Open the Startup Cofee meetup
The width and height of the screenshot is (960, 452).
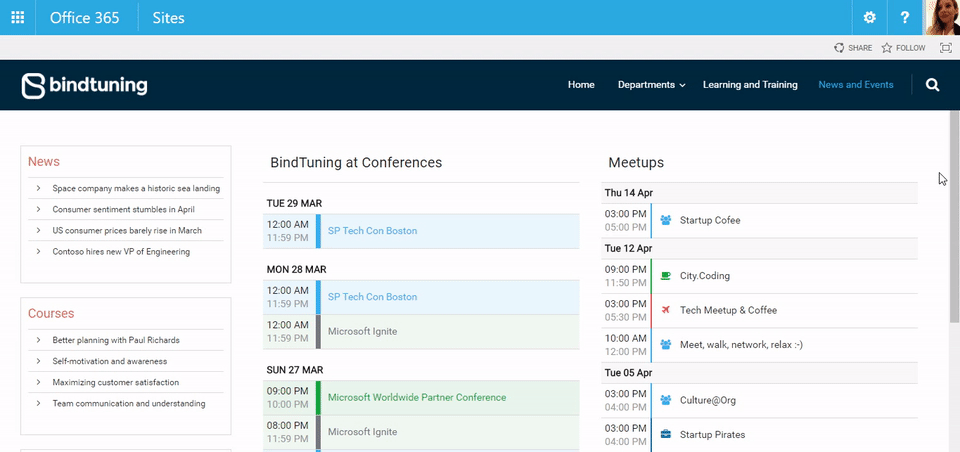pos(710,220)
